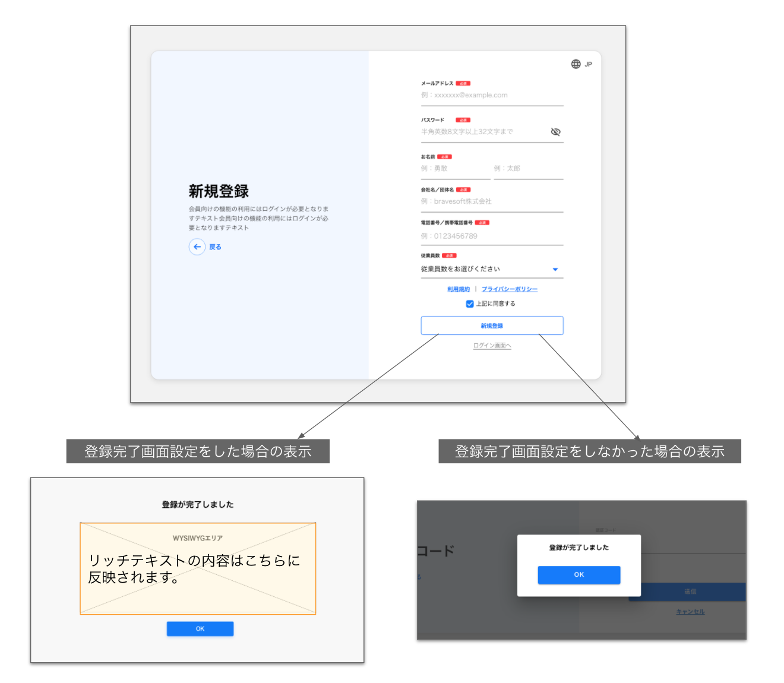Screen dimensions: 784x683
Task: Click the dimmed キャンセル link
Action: pos(690,612)
